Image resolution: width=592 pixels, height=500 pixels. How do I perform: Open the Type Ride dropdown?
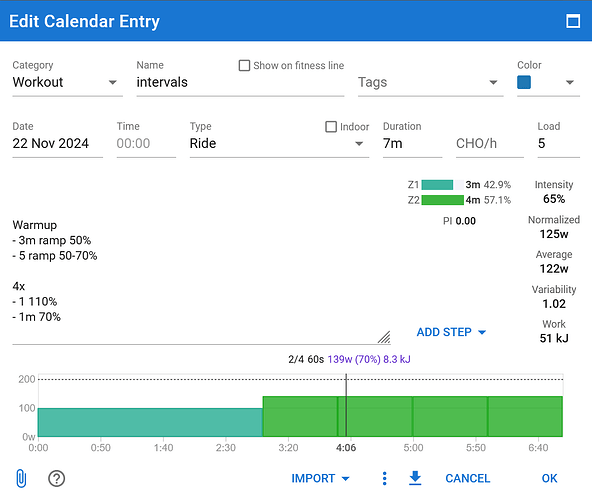(279, 144)
